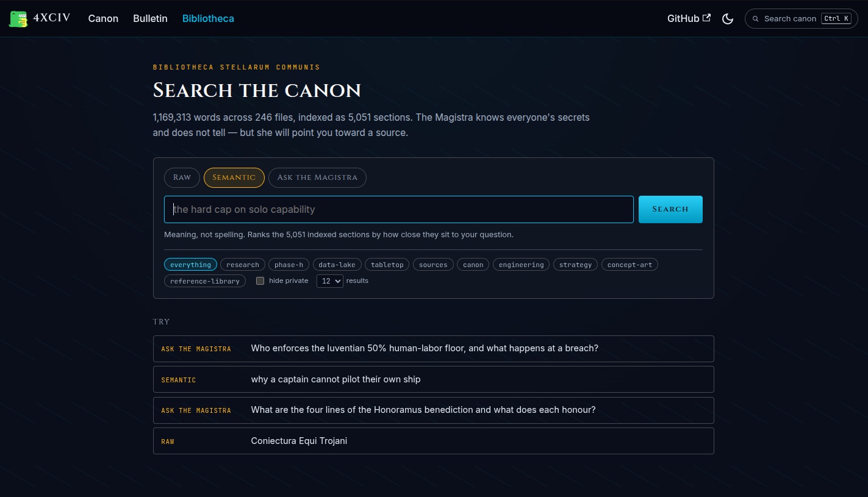Screen dimensions: 868x497
Task: Open the GitHub external link
Action: tap(689, 18)
